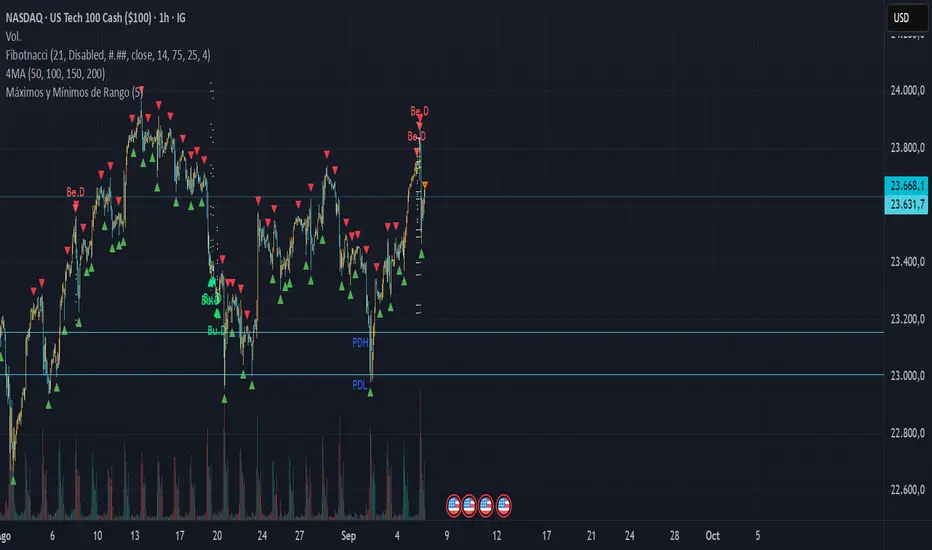The width and height of the screenshot is (932, 550).
Task: Click the 21 date on time axis
Action: click(x=591, y=536)
